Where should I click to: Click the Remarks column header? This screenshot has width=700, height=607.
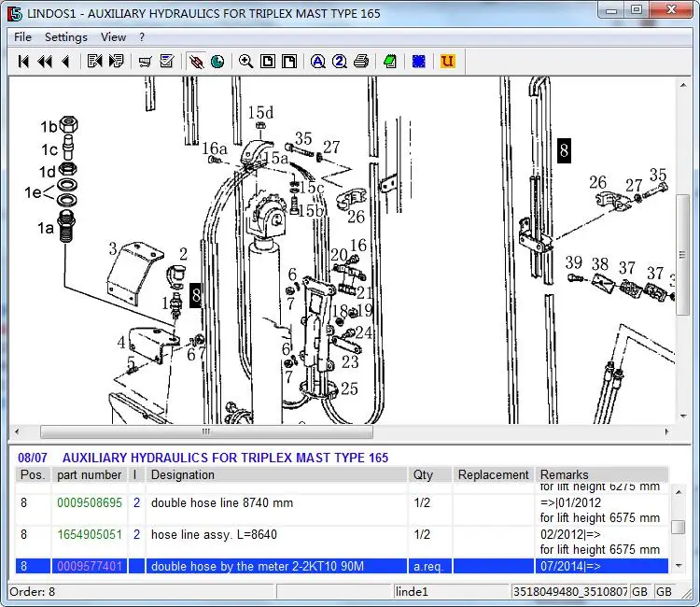(x=566, y=474)
